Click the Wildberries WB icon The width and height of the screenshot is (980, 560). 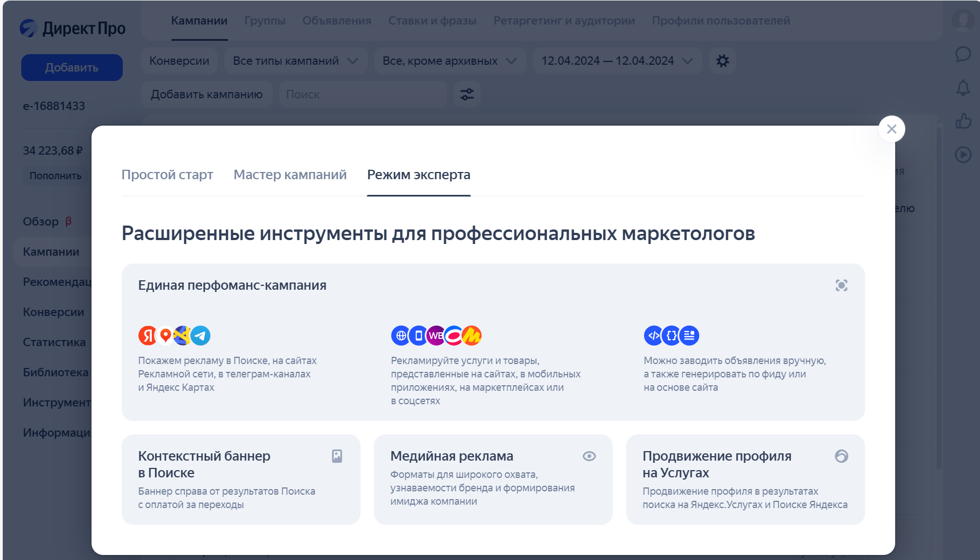[x=436, y=336]
